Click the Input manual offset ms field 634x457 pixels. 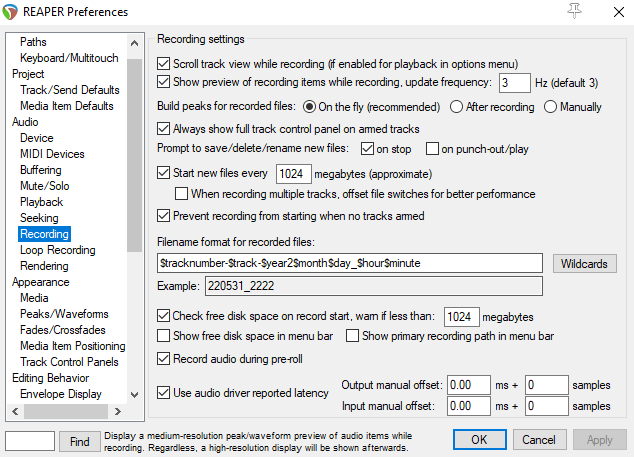tap(469, 406)
